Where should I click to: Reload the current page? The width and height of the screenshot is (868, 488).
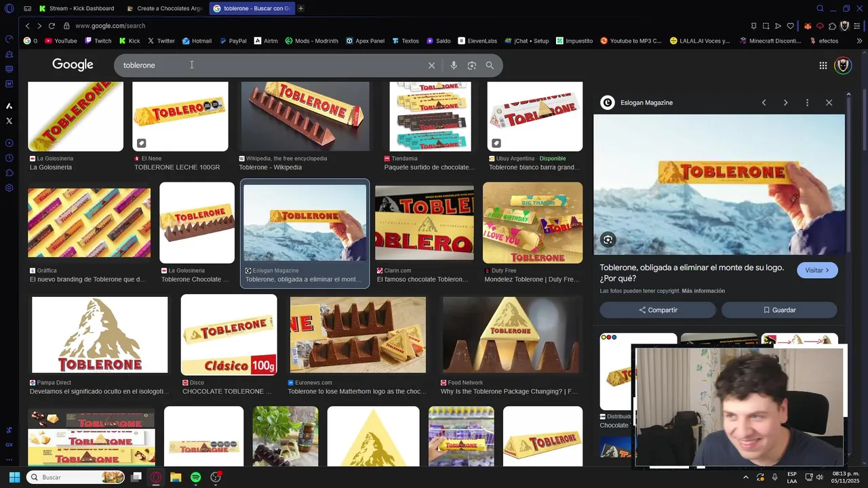tap(52, 26)
